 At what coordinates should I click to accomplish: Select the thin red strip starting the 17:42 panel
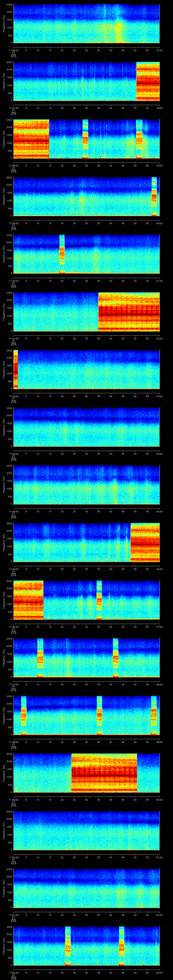pyautogui.click(x=16, y=369)
